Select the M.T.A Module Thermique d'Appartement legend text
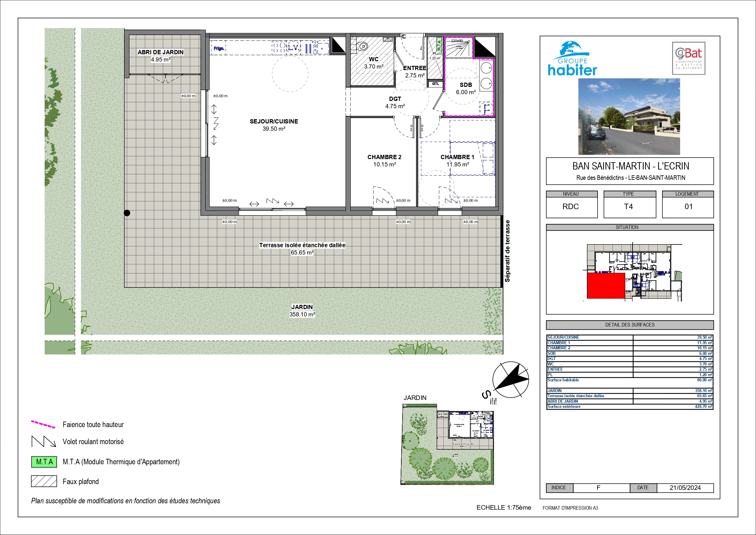Image resolution: width=756 pixels, height=535 pixels. [x=121, y=462]
